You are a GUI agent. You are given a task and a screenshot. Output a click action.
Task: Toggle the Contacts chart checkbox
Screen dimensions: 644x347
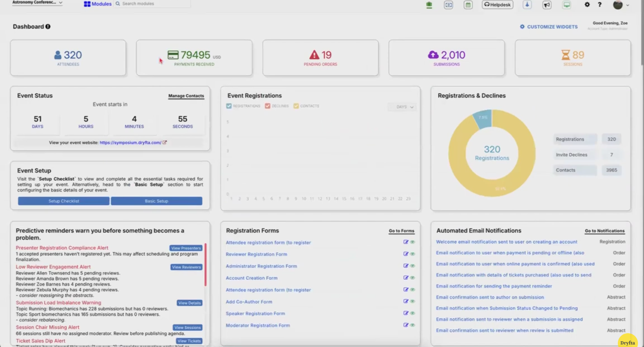[x=296, y=106]
